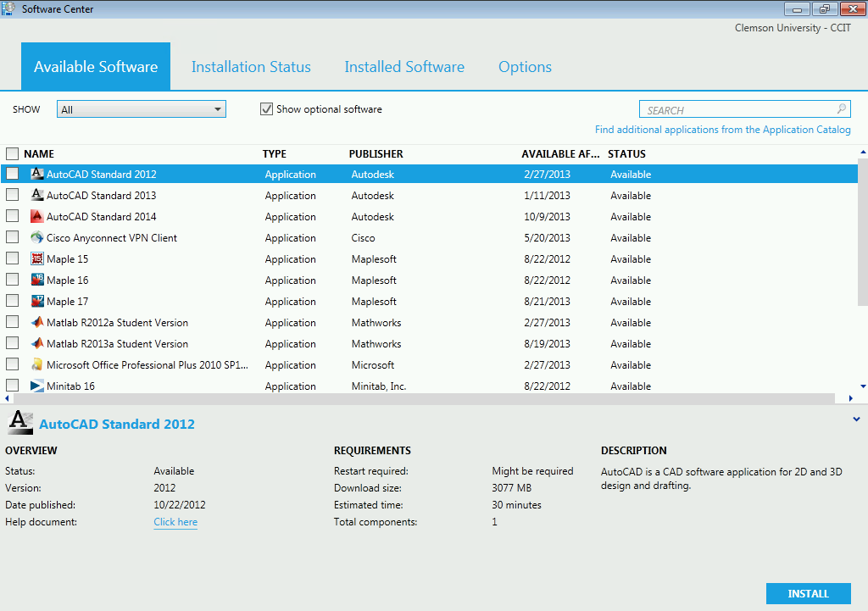This screenshot has height=611, width=868.
Task: Sort by the STATUS column header
Action: coord(626,154)
